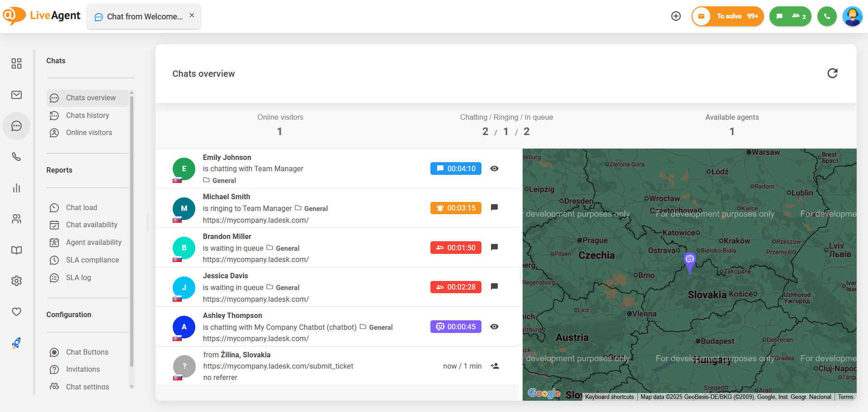Toggle green phone availability button
The image size is (868, 412).
[x=827, y=16]
